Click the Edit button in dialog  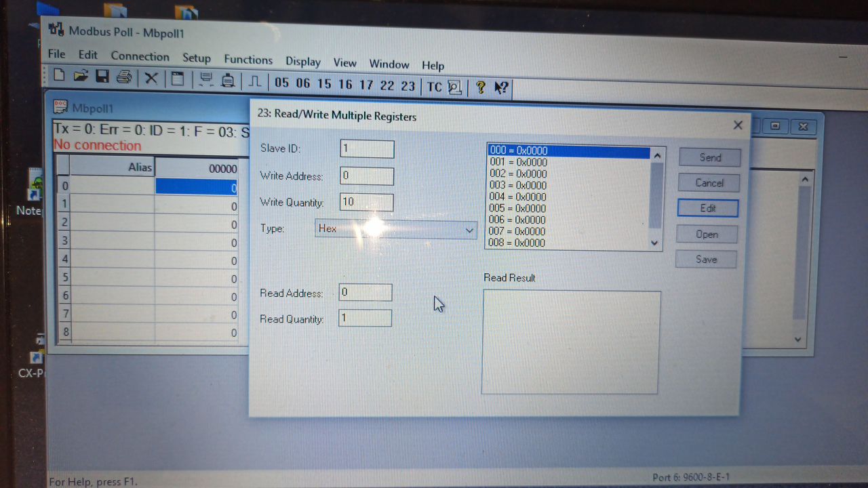point(708,208)
